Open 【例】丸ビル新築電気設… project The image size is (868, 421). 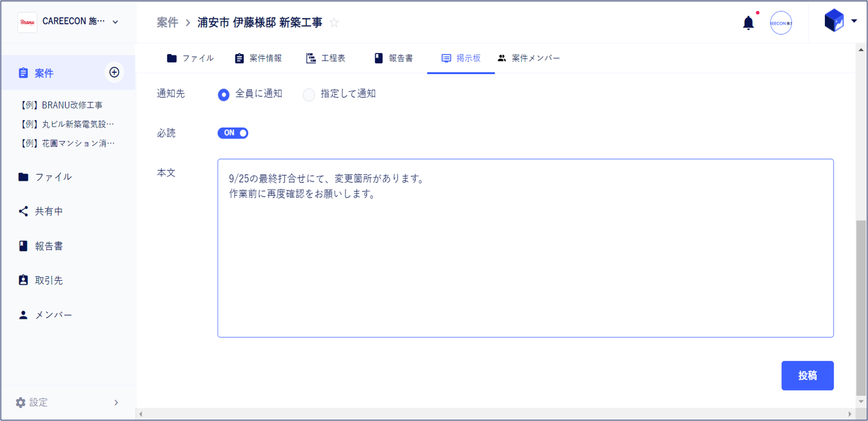[x=66, y=124]
